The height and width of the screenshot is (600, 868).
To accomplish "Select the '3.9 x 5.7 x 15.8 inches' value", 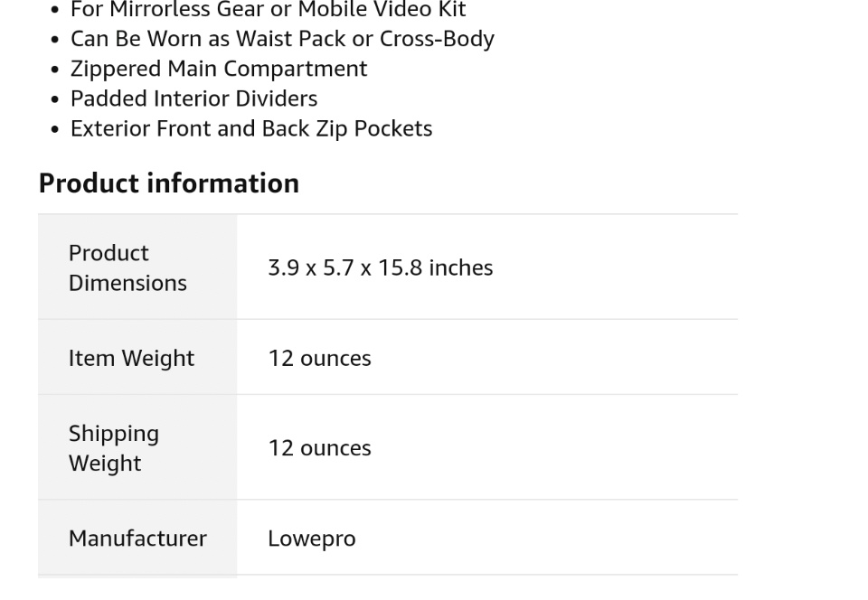I will point(380,267).
